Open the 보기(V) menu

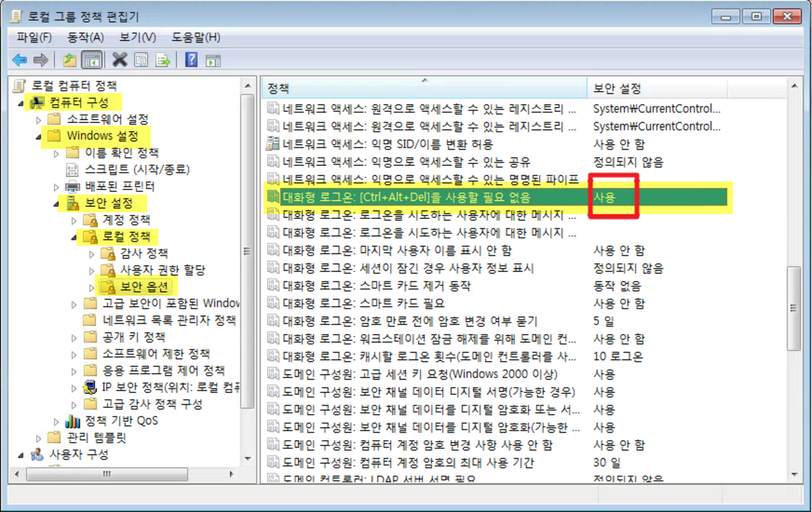coord(137,38)
